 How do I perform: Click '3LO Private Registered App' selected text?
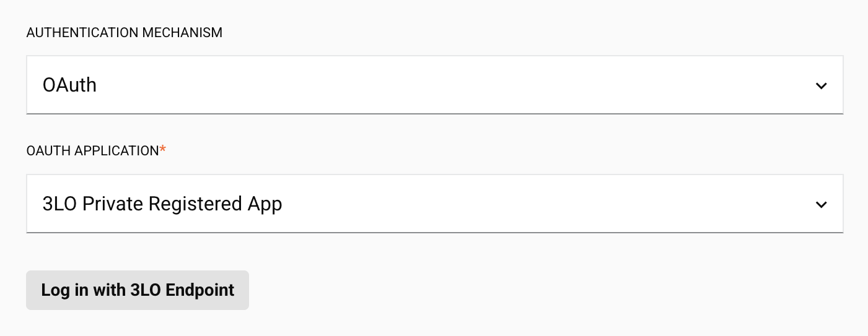coord(162,204)
